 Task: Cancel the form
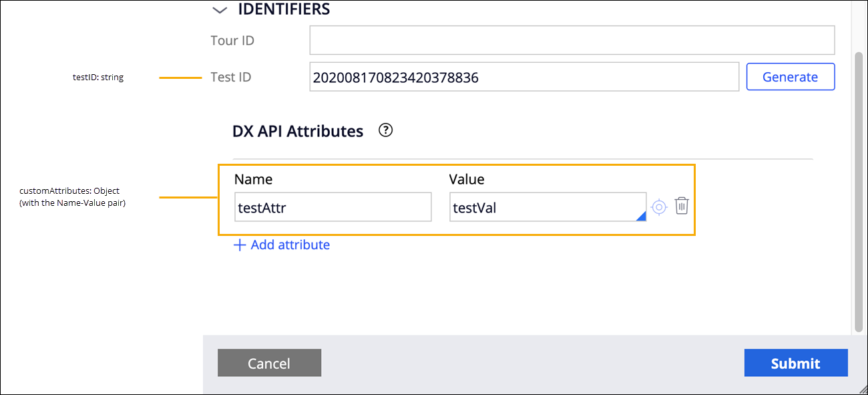pos(269,363)
